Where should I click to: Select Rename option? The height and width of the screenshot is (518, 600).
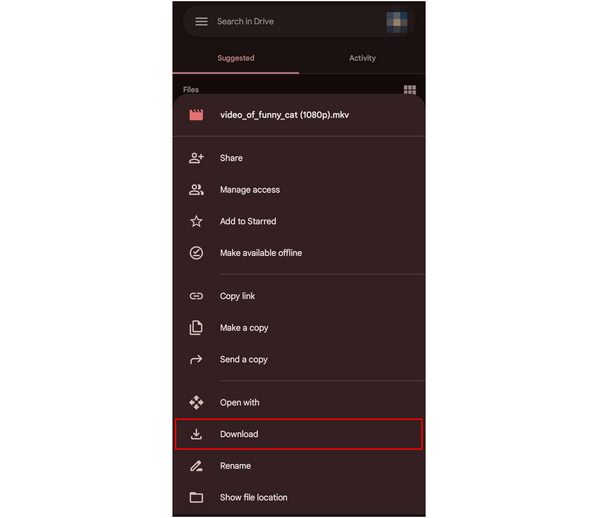click(299, 466)
